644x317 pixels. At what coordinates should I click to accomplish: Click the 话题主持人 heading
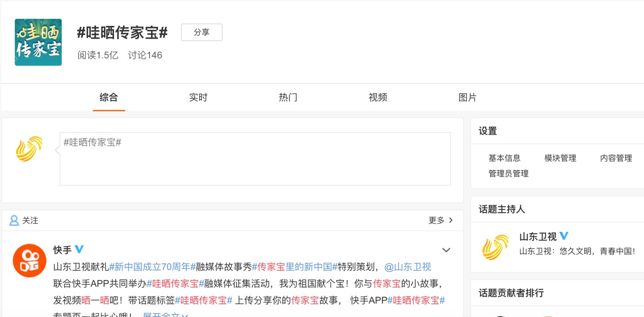tap(502, 209)
